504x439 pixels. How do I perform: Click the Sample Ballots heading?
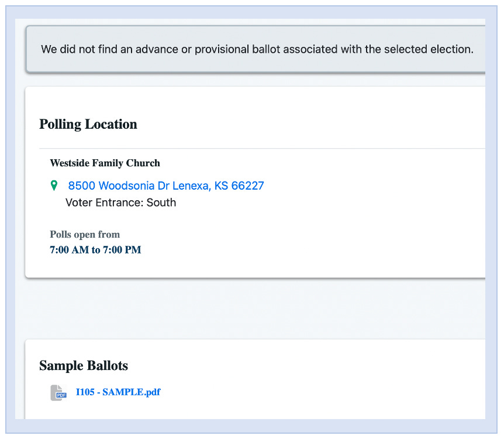pos(84,366)
